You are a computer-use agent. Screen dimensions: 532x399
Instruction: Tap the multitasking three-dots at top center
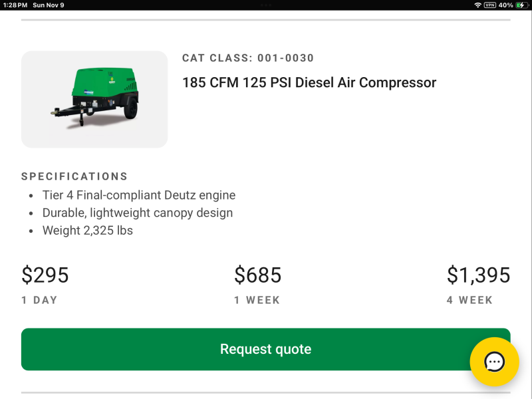[x=266, y=5]
